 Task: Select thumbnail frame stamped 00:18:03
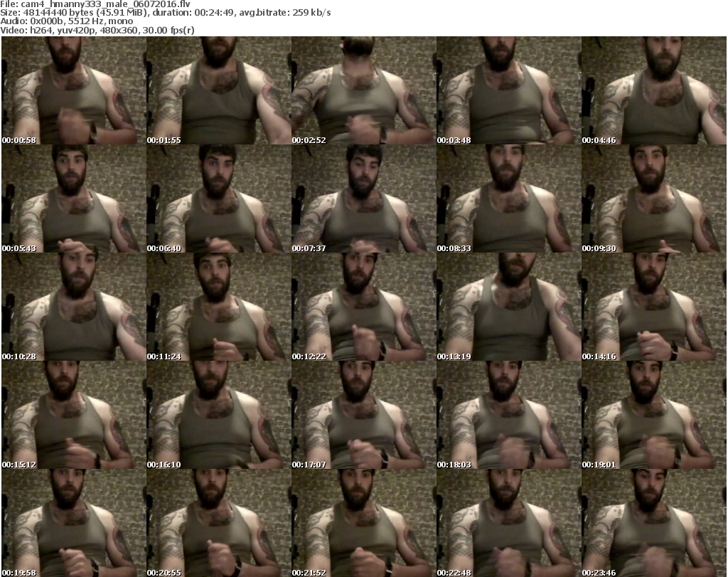(x=509, y=415)
